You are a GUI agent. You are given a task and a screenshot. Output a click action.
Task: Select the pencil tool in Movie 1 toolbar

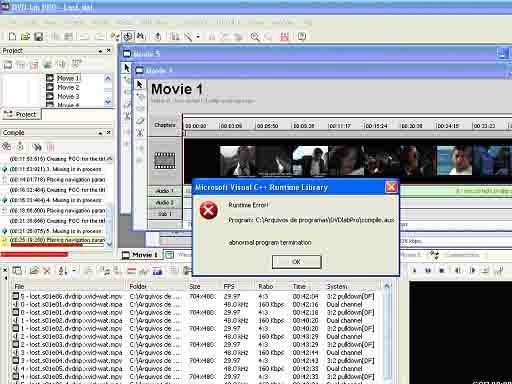[140, 121]
